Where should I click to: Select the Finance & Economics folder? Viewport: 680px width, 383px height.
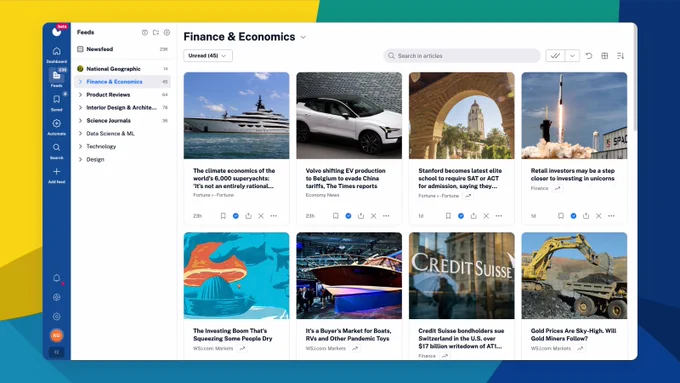pos(123,82)
